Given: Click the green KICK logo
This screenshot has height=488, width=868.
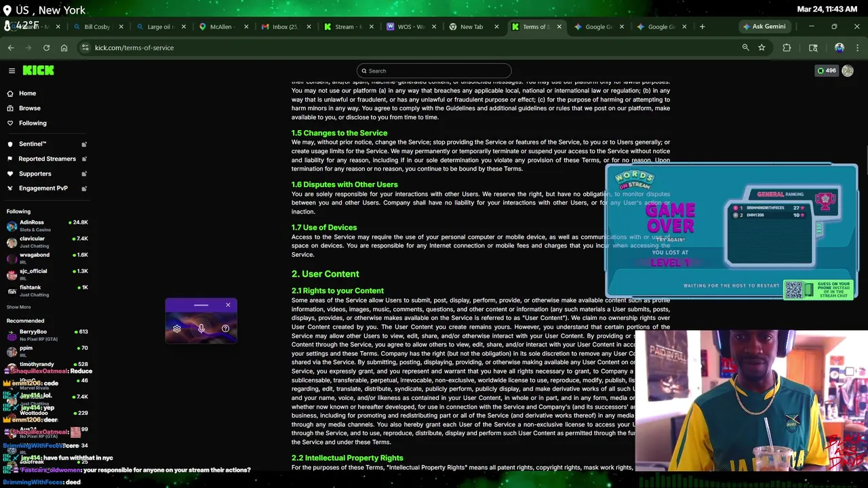Looking at the screenshot, I should pos(38,70).
